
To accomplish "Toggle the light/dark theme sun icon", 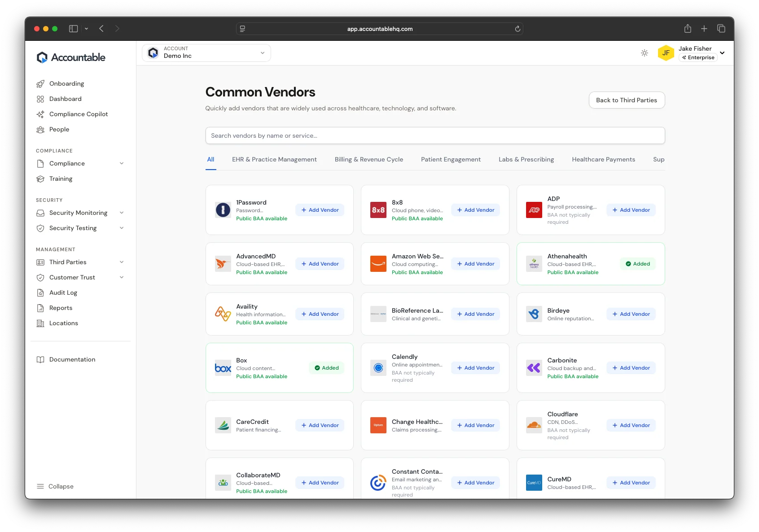I will 645,53.
